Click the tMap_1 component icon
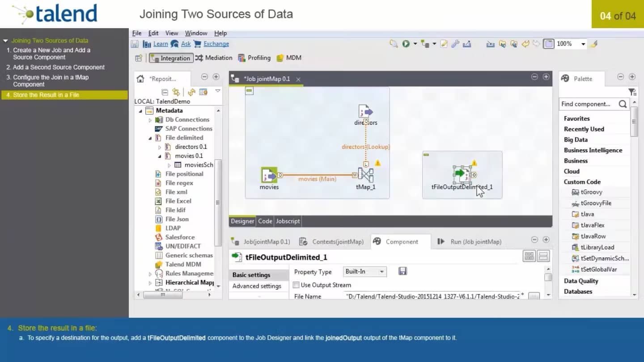The width and height of the screenshot is (644, 362). click(366, 175)
